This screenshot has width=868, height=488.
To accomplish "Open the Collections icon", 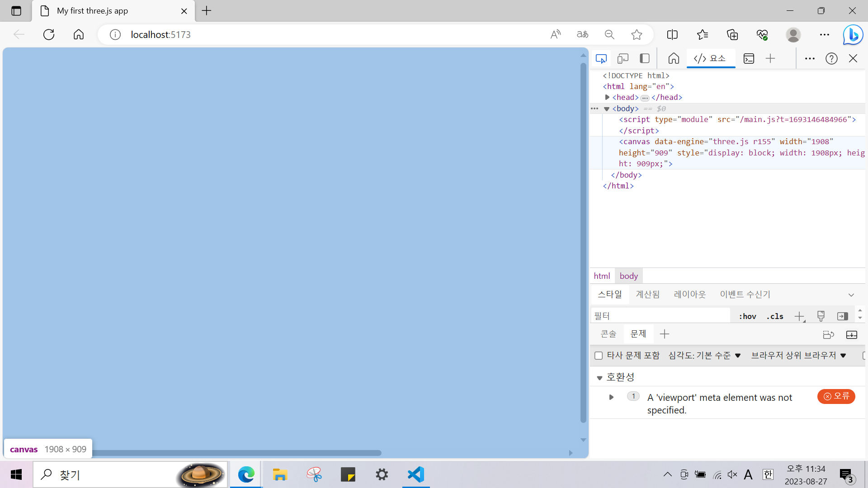I will click(x=732, y=34).
